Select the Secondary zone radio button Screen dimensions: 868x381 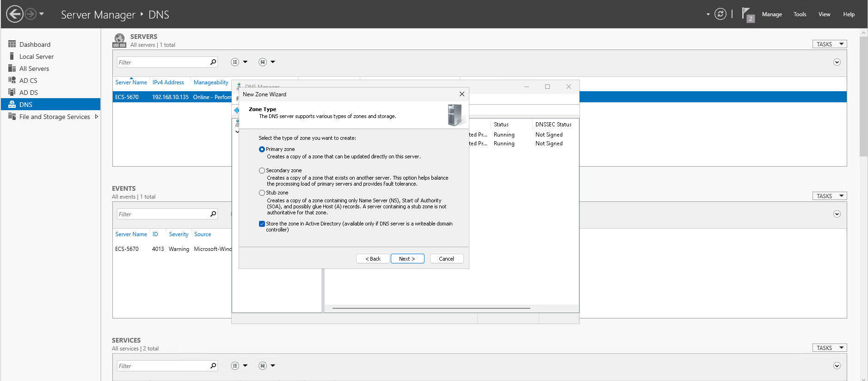coord(262,171)
